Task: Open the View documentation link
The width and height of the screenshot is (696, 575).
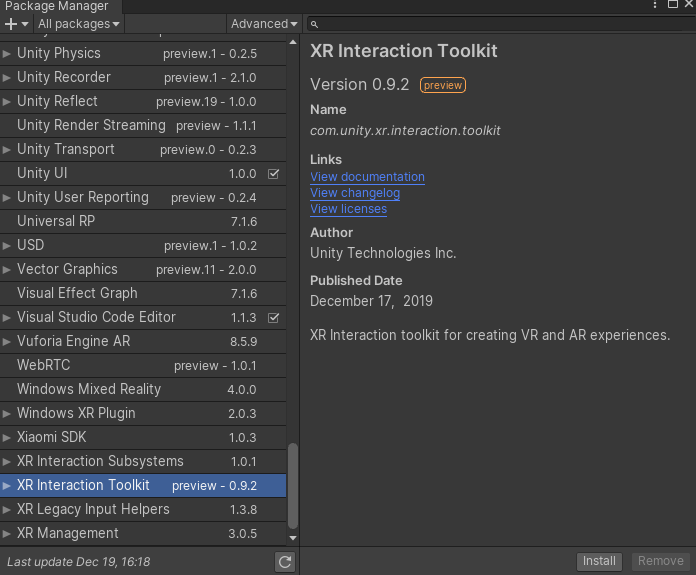Action: pyautogui.click(x=367, y=177)
